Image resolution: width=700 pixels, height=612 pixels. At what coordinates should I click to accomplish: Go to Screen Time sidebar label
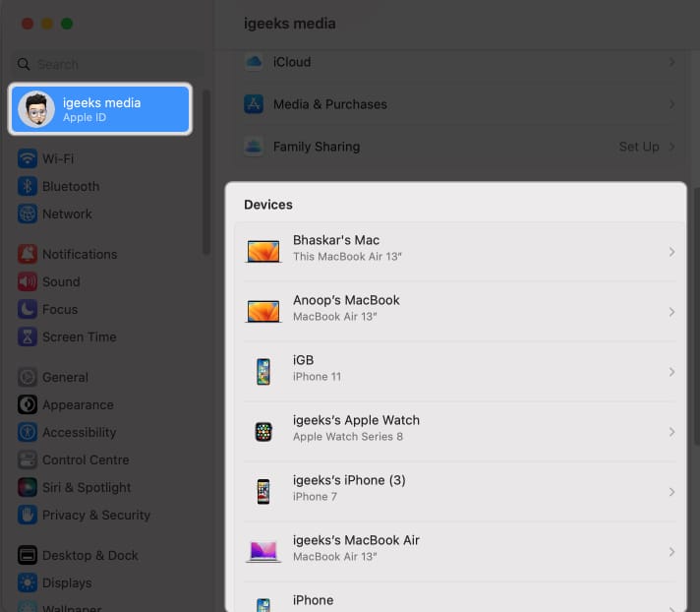coord(80,337)
